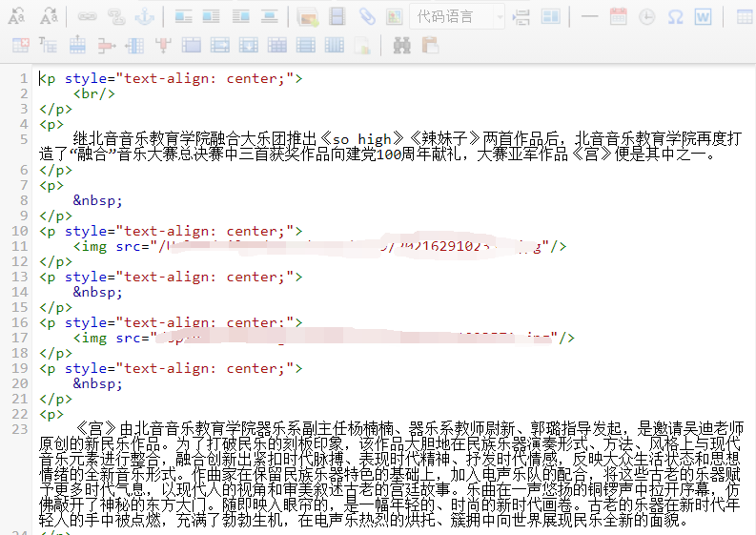Expand the 代码语言 dropdown arrow

point(499,16)
